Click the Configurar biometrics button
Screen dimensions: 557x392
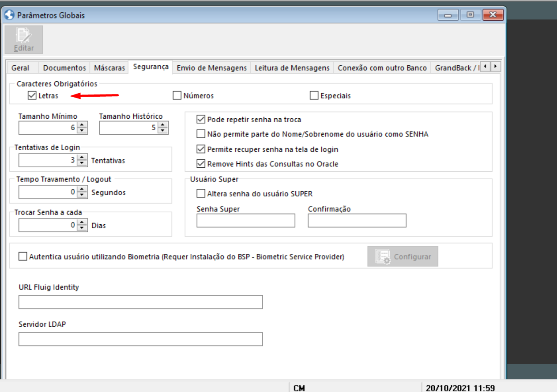pyautogui.click(x=403, y=256)
